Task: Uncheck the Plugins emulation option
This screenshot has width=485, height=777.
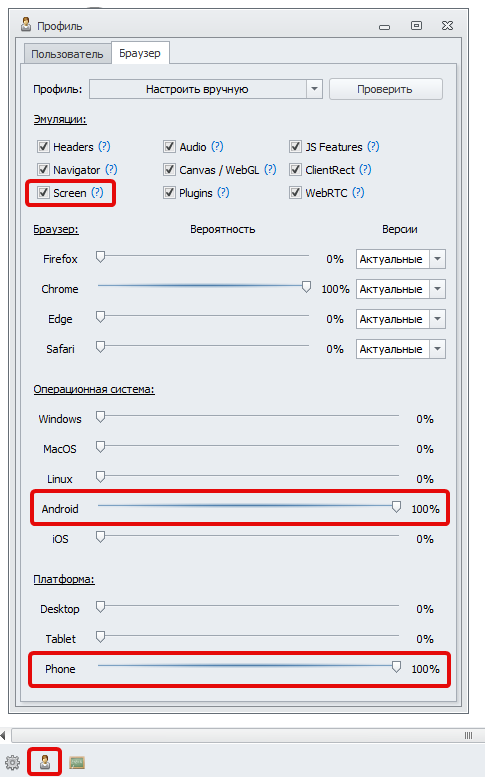Action: click(x=169, y=193)
